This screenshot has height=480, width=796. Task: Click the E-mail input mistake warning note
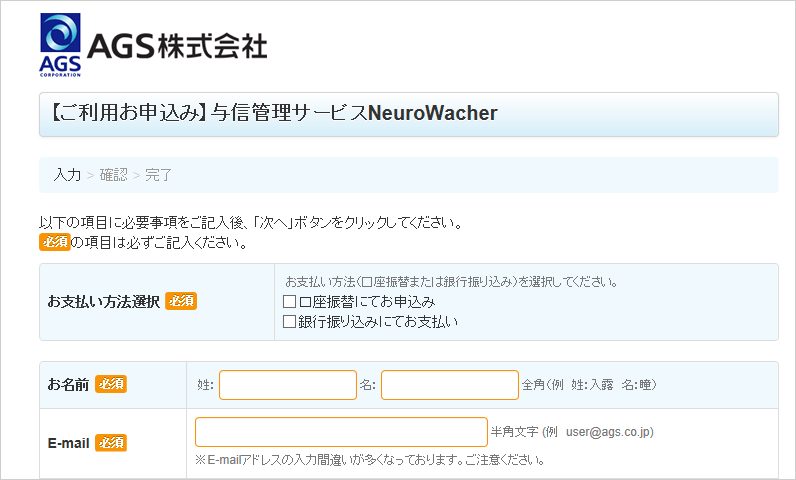coord(370,460)
